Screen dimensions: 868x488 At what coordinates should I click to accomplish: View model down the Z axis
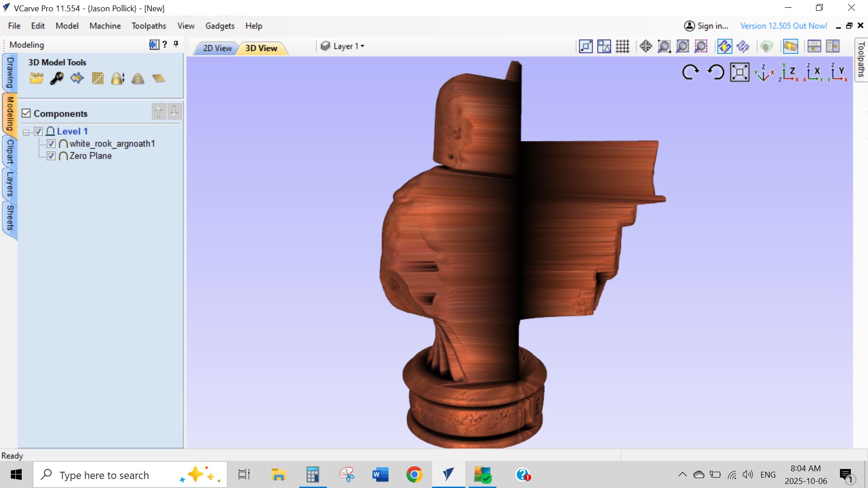789,73
